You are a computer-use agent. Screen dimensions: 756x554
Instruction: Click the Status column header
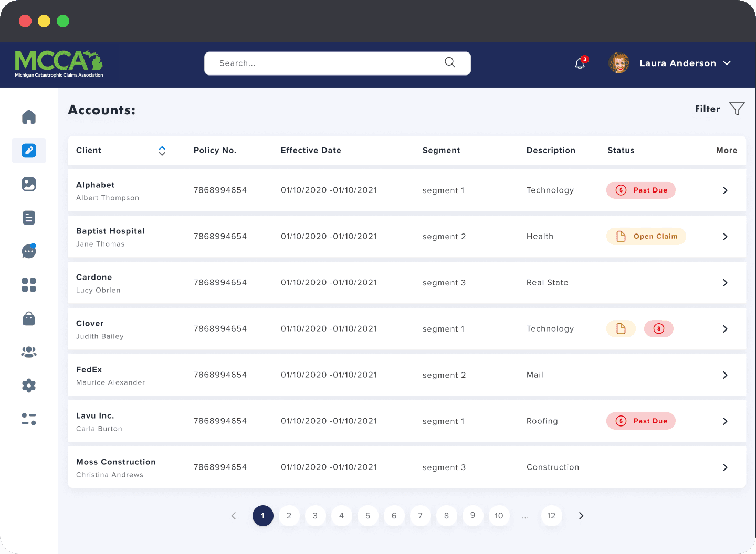click(621, 151)
